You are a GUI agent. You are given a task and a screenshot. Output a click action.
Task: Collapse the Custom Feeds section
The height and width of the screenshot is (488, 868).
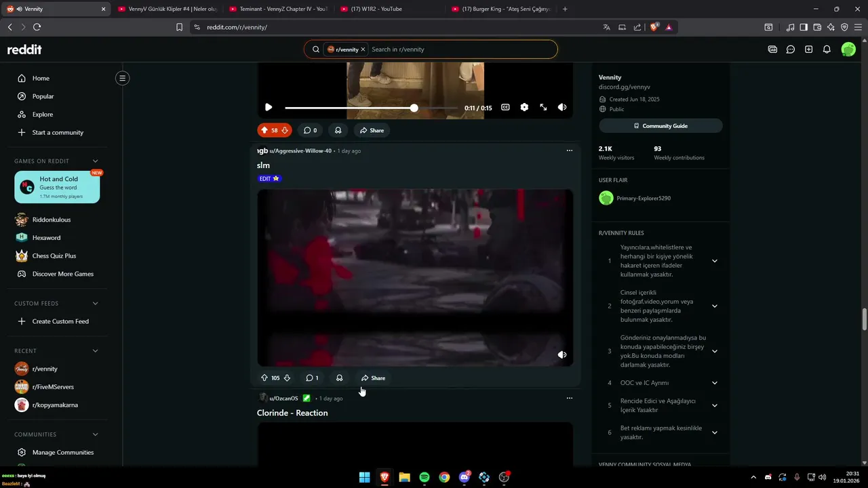[95, 304]
